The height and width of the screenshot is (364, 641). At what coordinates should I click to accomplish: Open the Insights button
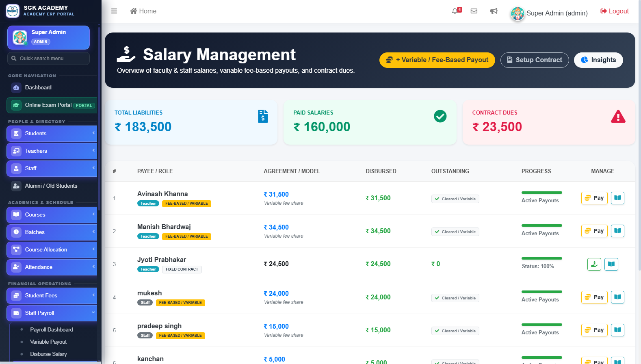[x=598, y=60]
